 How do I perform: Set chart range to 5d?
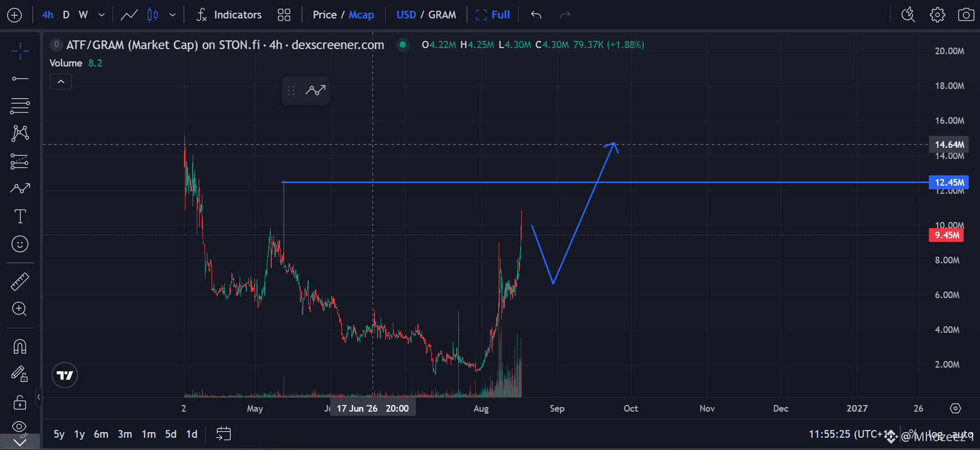171,434
